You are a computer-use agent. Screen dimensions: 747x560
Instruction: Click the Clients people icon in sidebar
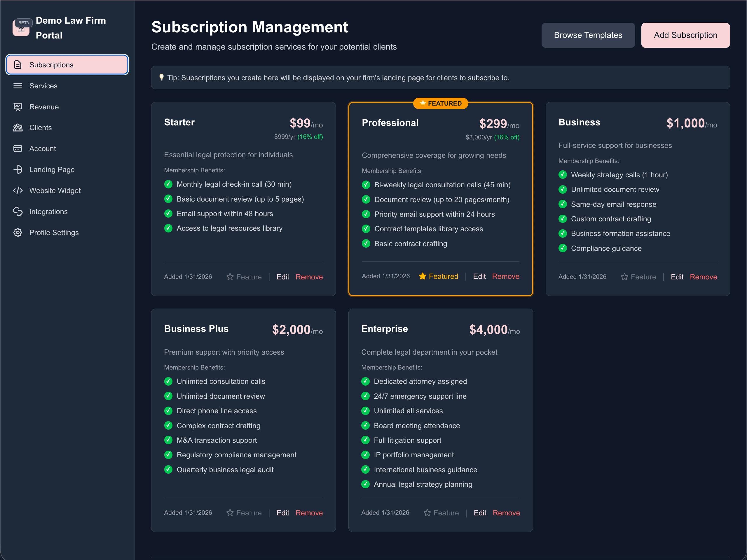(18, 127)
